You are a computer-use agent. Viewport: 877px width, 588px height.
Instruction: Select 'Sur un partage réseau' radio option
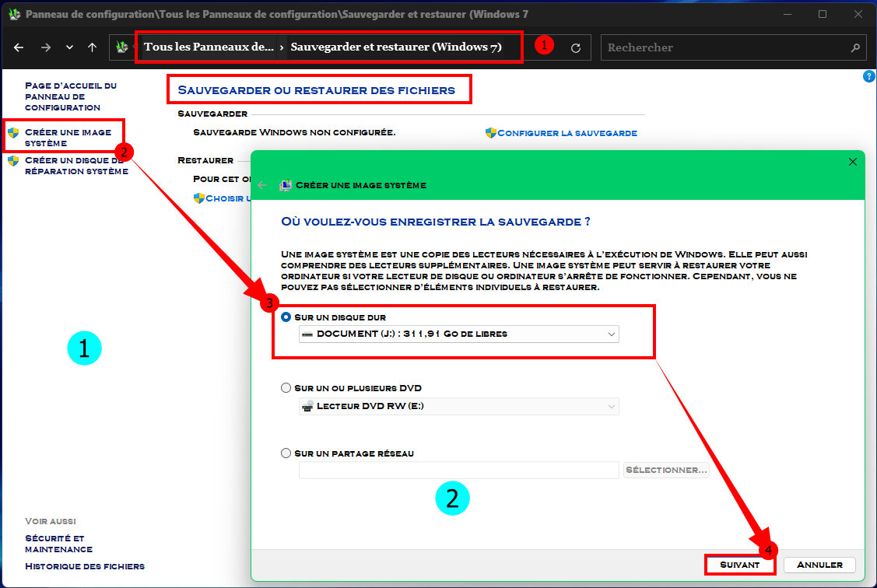tap(286, 453)
